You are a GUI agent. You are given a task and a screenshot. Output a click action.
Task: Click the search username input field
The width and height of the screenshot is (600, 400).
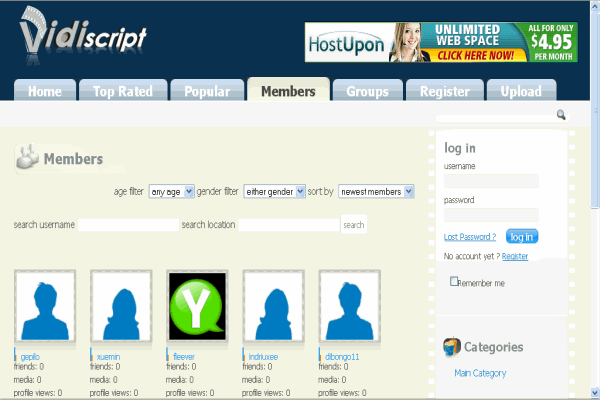(128, 225)
